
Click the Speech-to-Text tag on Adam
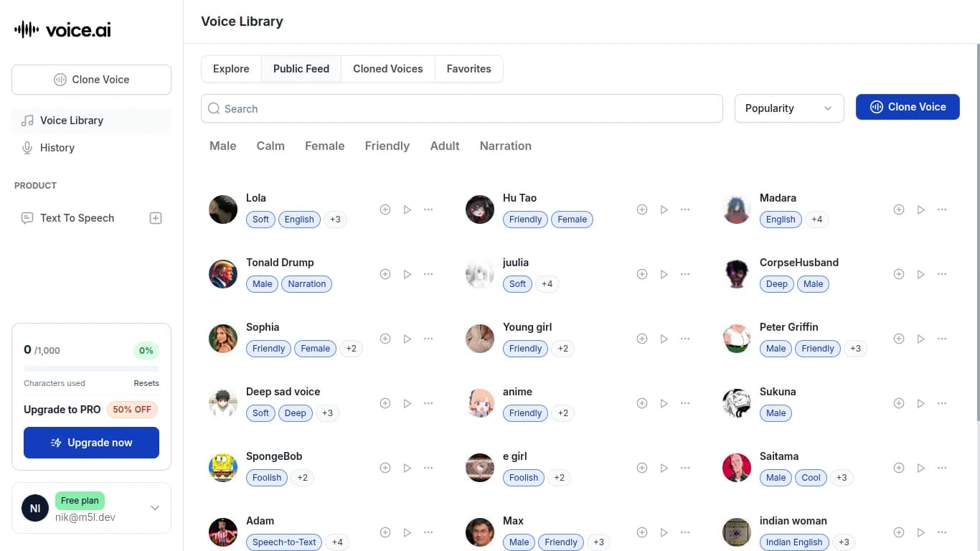(284, 542)
